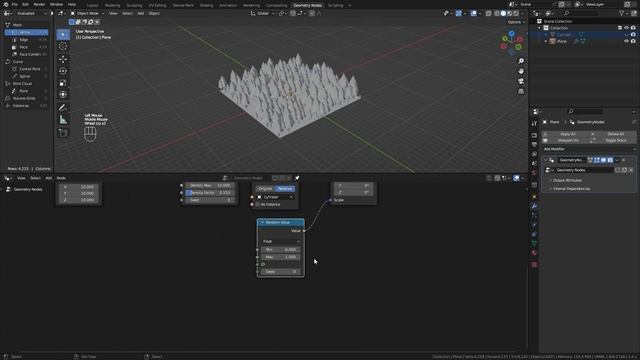Open the Material properties tab icon
The width and height of the screenshot is (640, 360).
click(x=534, y=253)
